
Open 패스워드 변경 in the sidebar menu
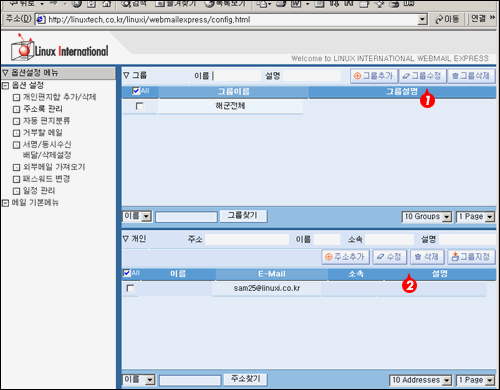[x=46, y=179]
